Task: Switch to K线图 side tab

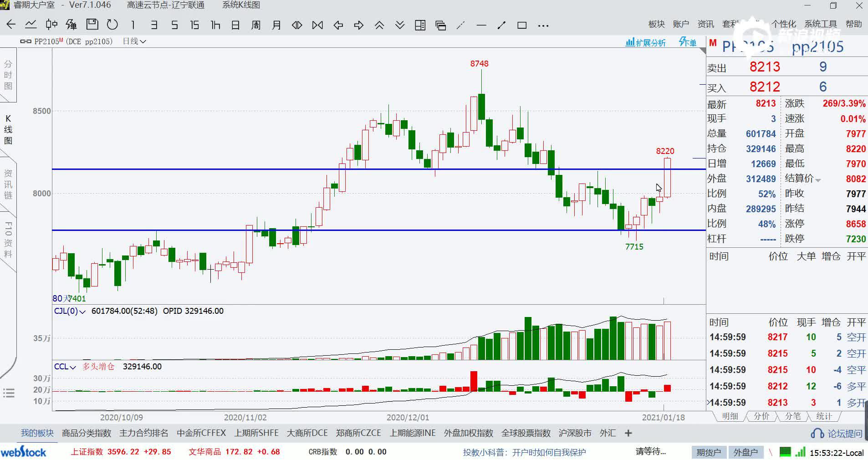Action: coord(8,130)
